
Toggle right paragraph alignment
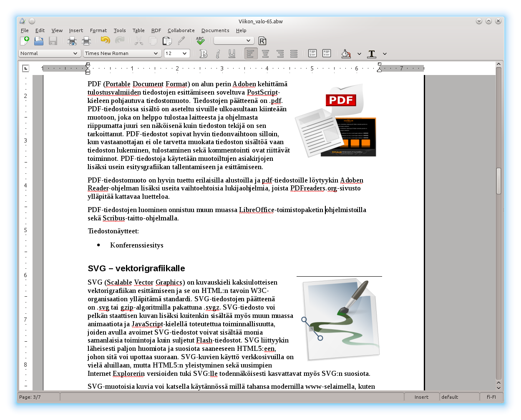[280, 53]
